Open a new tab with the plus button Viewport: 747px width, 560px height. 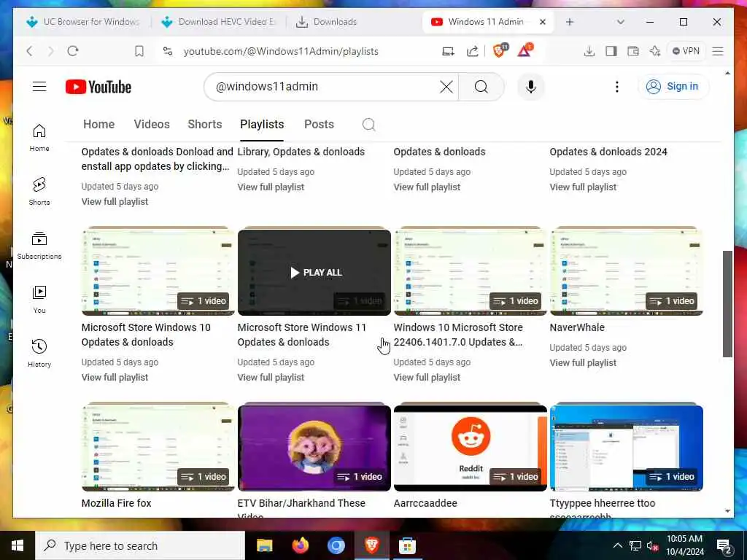pos(570,22)
